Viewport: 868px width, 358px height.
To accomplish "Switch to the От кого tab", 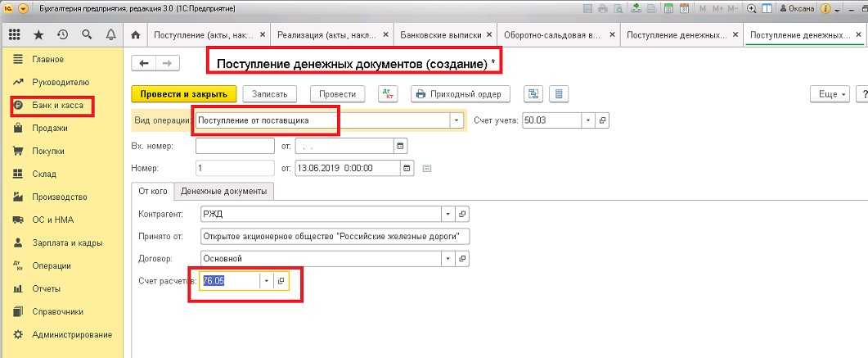I will pyautogui.click(x=153, y=191).
